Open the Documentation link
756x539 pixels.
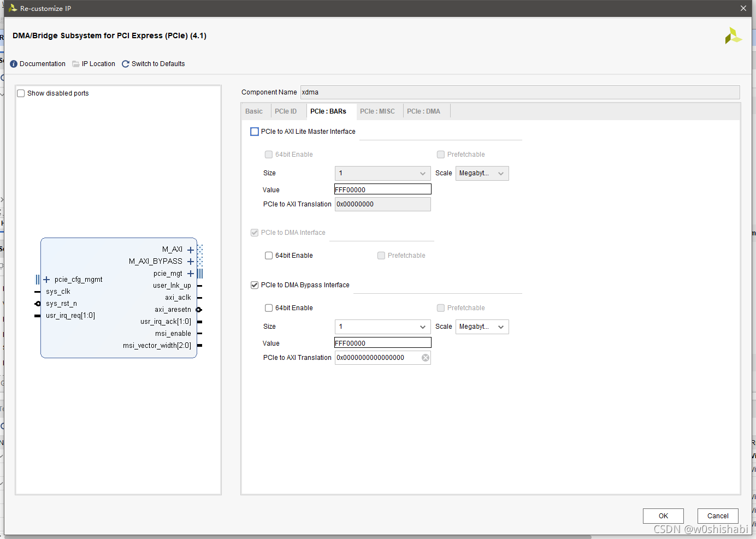pos(43,64)
